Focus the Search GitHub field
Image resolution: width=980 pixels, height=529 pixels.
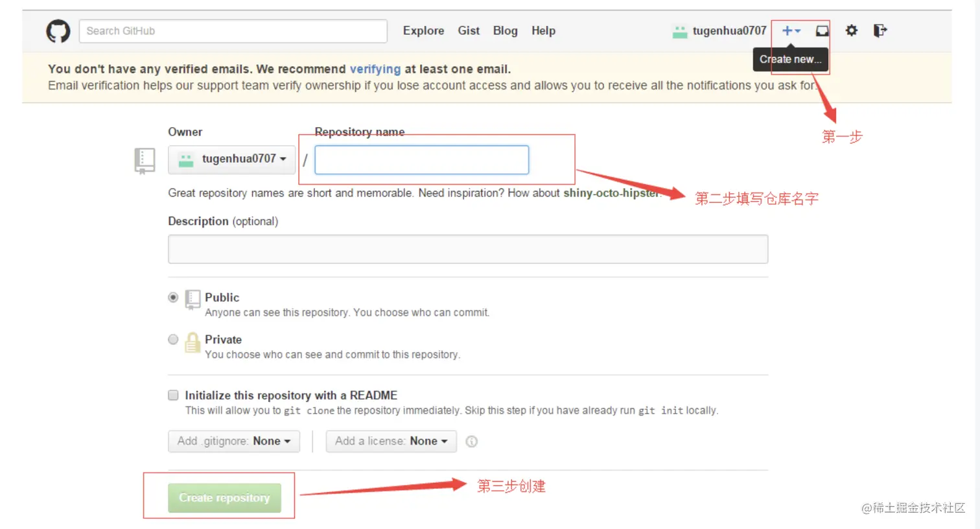coord(233,31)
